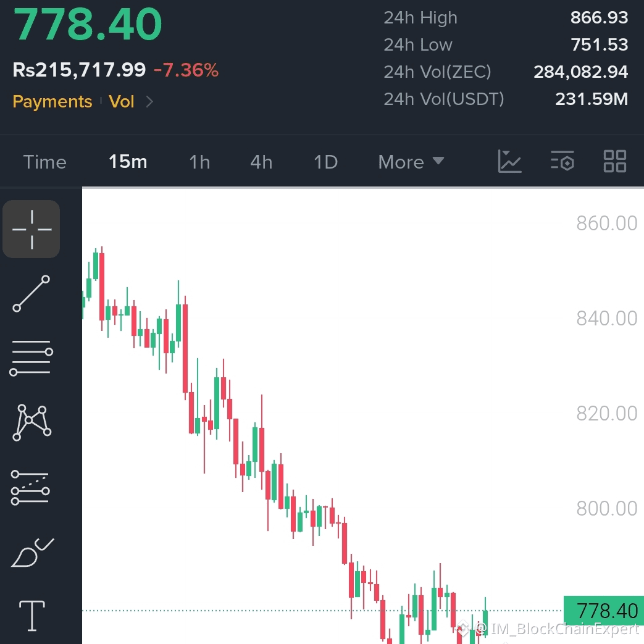The height and width of the screenshot is (644, 644).
Task: Open the grid layout icon
Action: coord(615,161)
